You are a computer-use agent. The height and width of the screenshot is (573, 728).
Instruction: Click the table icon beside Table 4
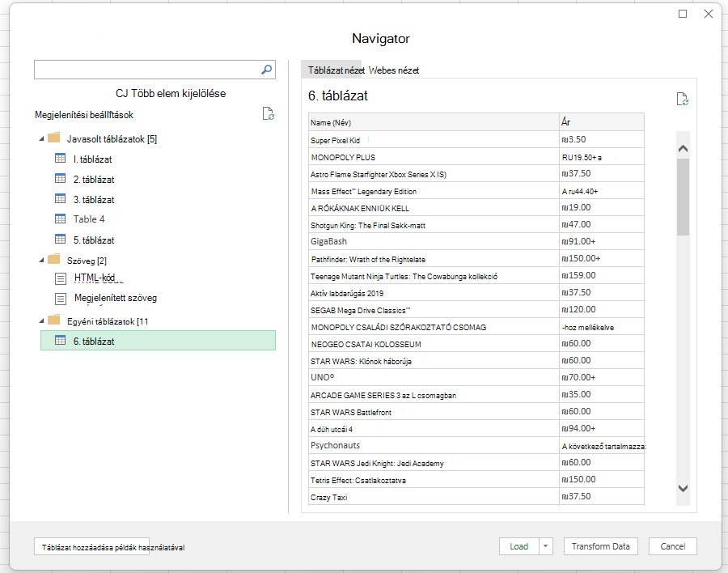click(x=61, y=219)
